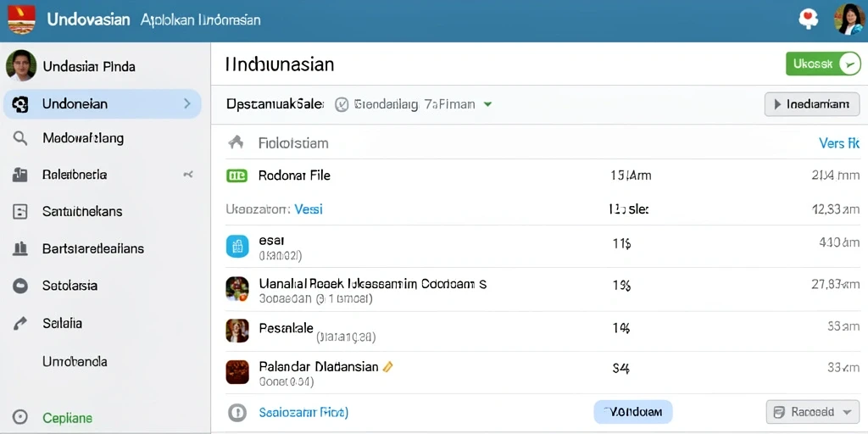Click Palandar Dladansian row title
The width and height of the screenshot is (868, 434).
[x=319, y=366]
